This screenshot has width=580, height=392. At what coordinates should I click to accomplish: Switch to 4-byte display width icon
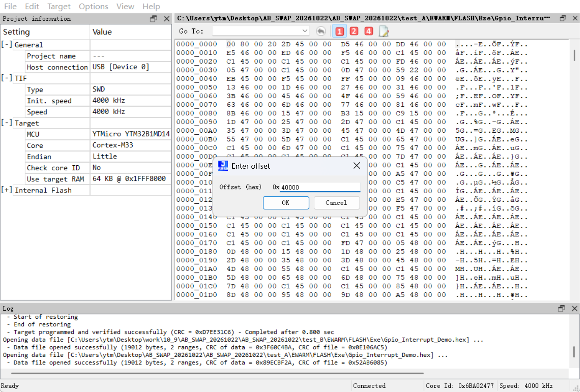(369, 31)
